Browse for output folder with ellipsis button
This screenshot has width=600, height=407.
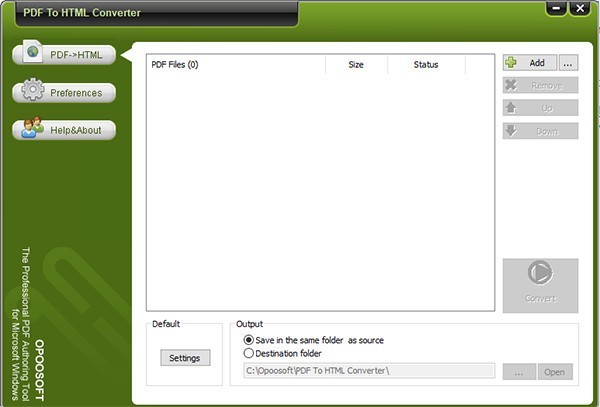[519, 372]
